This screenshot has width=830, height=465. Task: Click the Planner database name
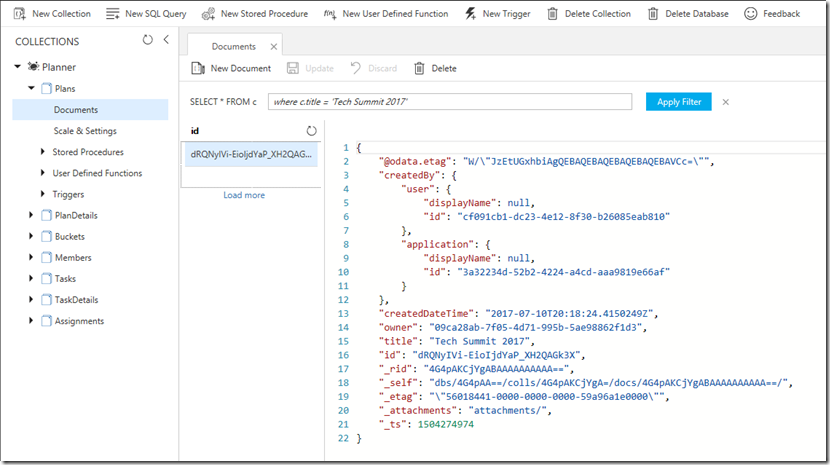coord(59,67)
